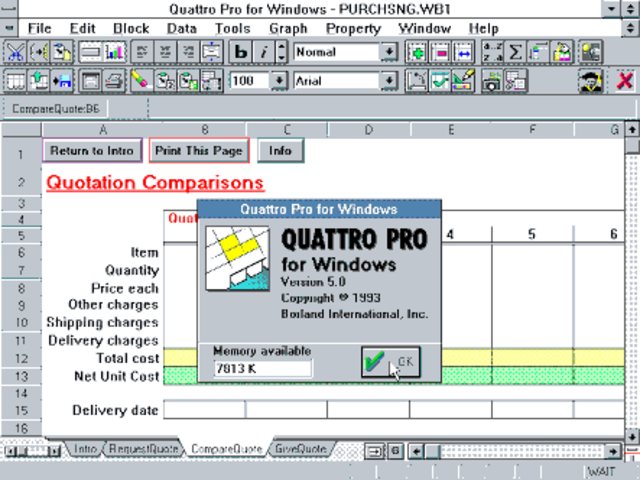Click the Copy toolbar icon beside scissors
Screen dimensions: 640x480
[38, 52]
